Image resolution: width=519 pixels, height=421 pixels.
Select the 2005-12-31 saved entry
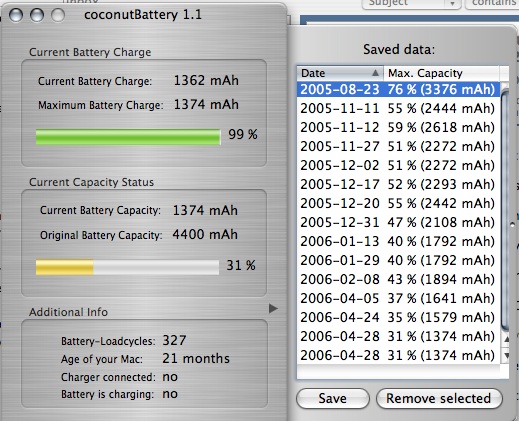[x=398, y=222]
